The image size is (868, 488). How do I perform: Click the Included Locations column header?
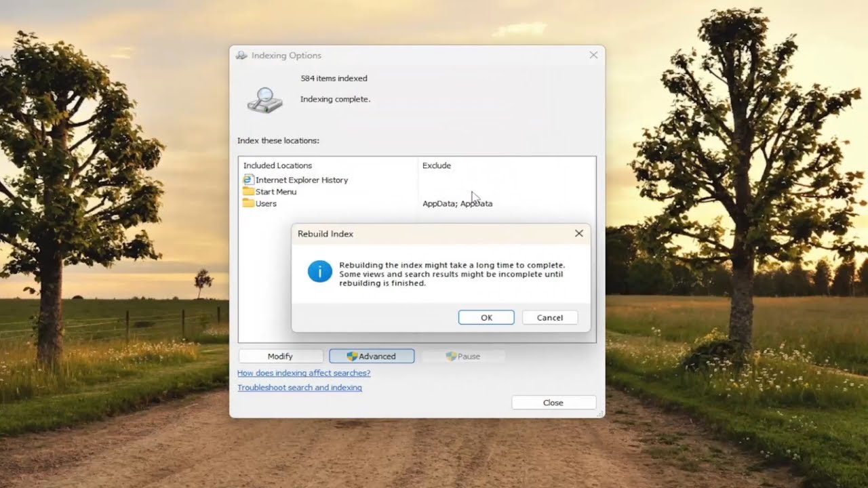328,165
